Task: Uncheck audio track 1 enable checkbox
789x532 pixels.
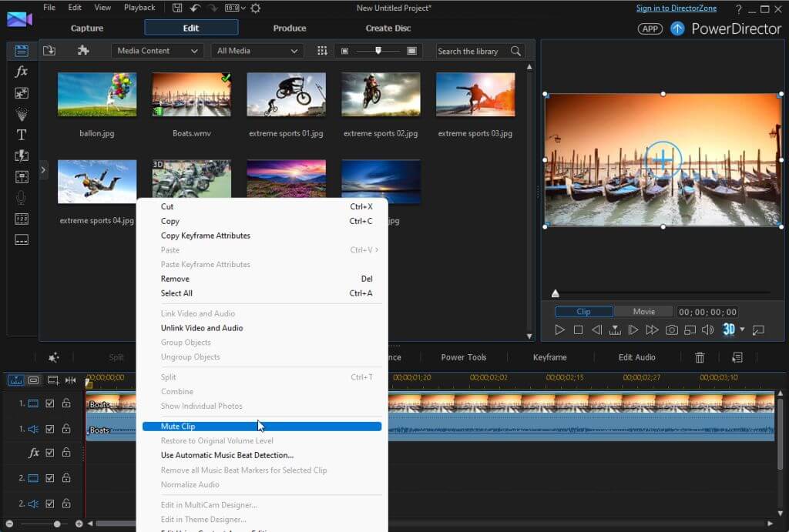Action: click(x=50, y=429)
